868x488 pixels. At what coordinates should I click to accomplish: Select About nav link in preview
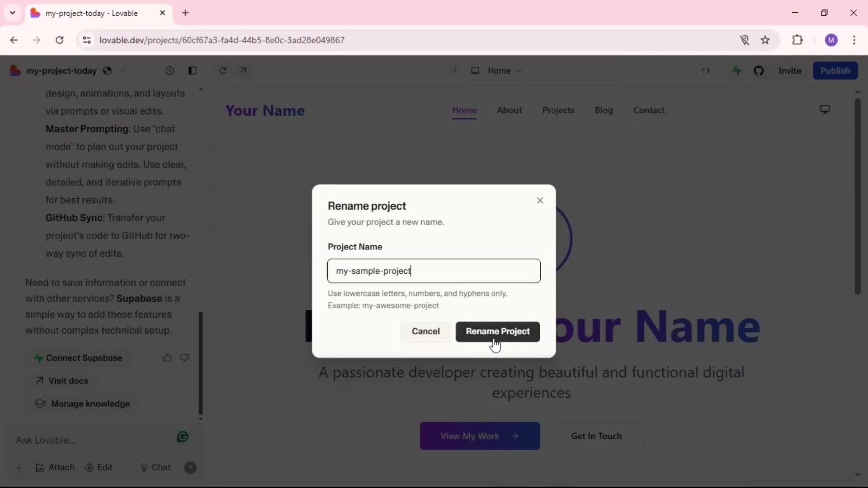[x=509, y=110]
